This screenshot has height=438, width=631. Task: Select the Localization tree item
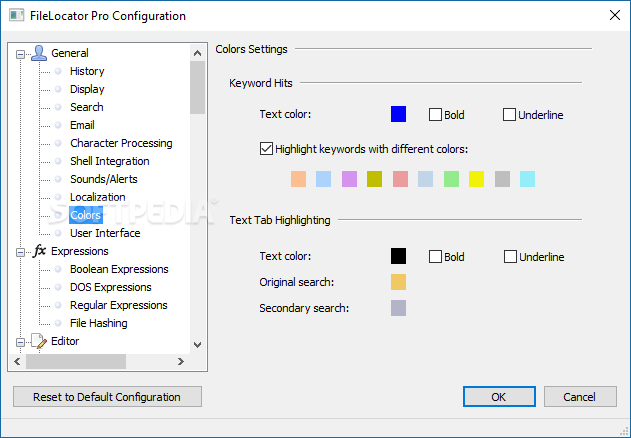pyautogui.click(x=97, y=197)
